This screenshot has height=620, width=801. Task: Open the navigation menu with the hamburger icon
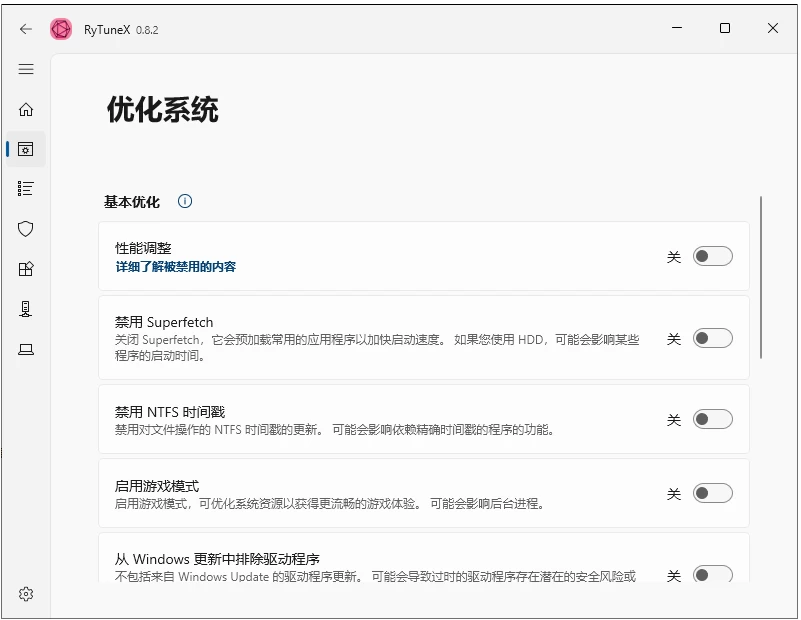26,69
